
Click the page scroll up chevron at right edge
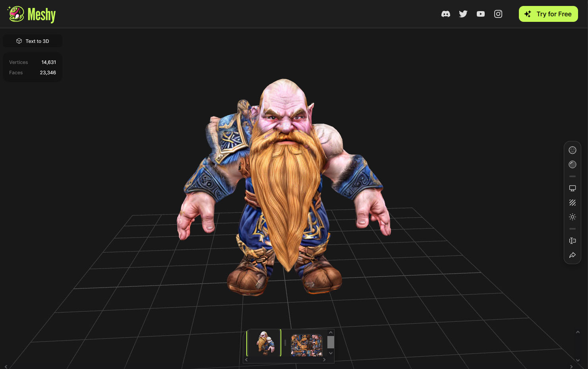(x=578, y=332)
